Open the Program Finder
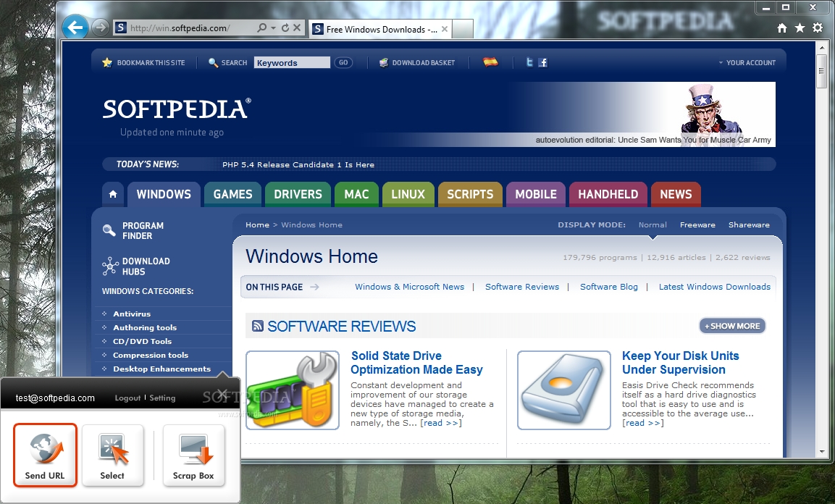 [x=134, y=230]
